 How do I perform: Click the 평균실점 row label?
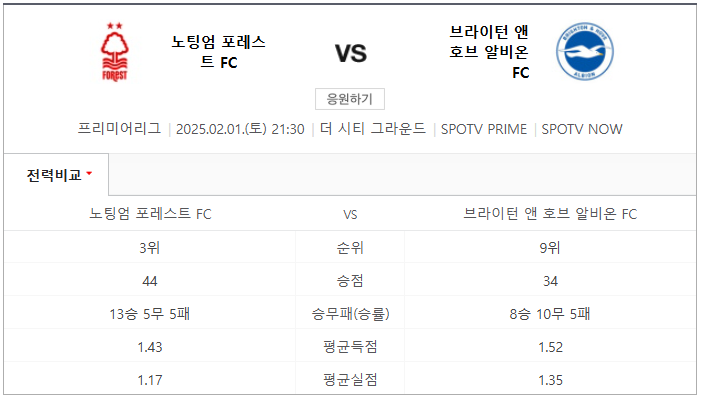tap(350, 380)
